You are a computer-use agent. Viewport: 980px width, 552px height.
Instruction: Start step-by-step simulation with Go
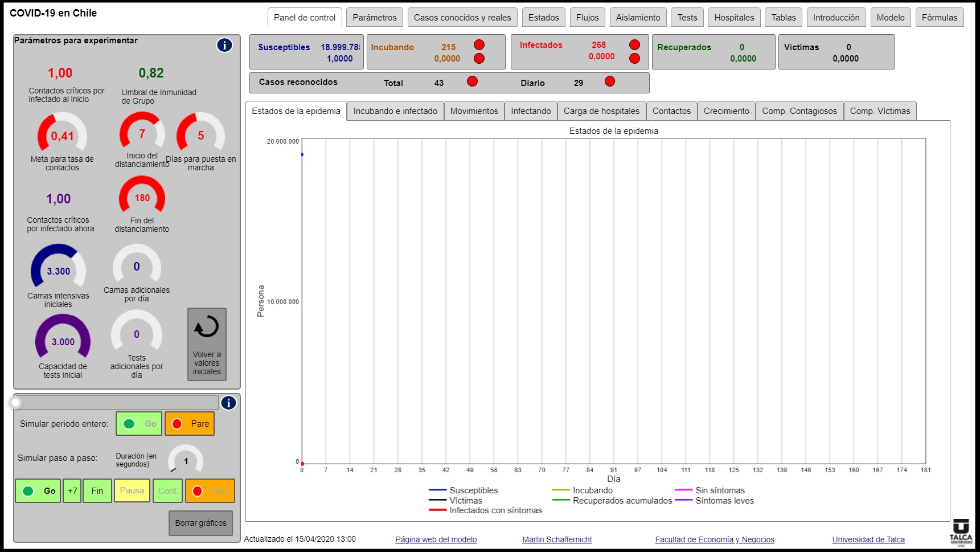38,491
